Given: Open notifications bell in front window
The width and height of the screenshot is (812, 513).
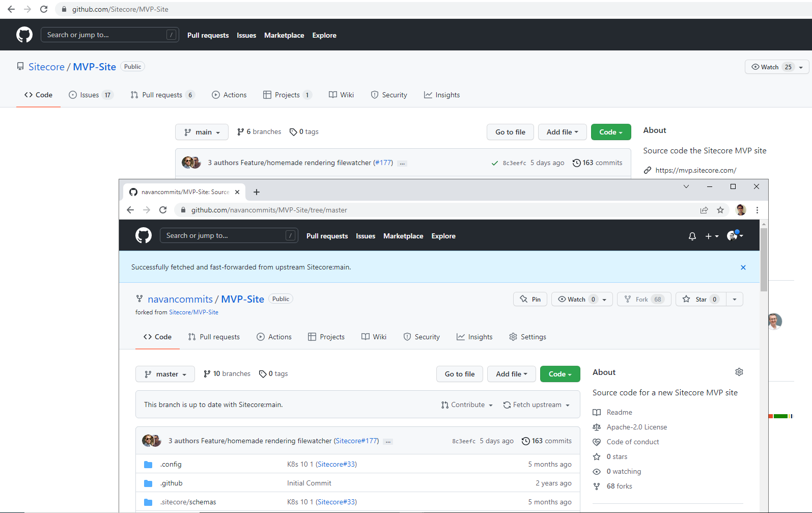Looking at the screenshot, I should pyautogui.click(x=692, y=236).
